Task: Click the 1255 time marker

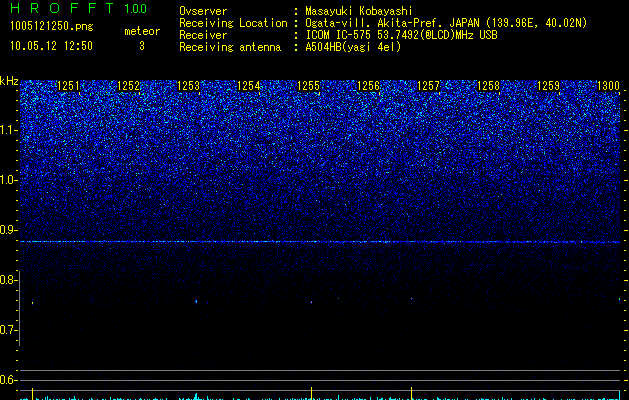Action: [x=308, y=85]
